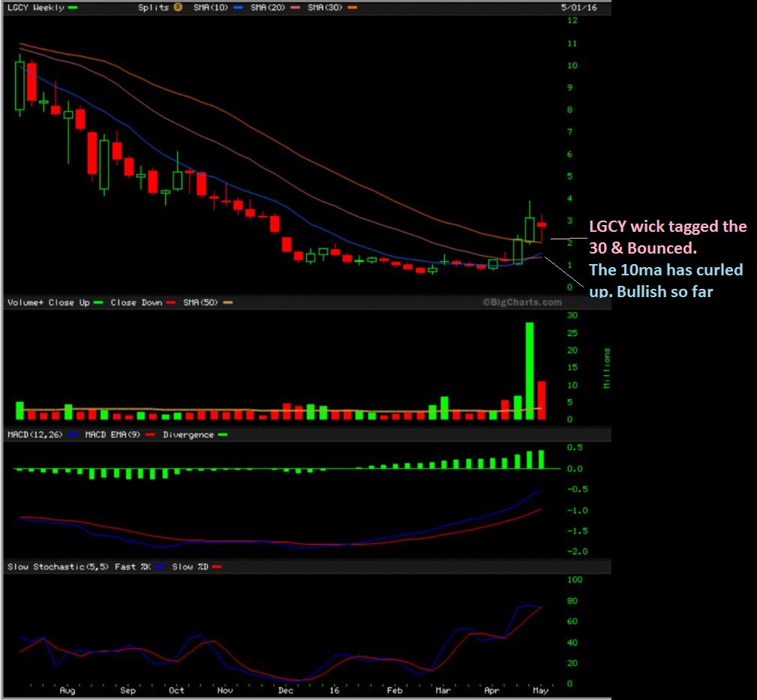Click the orange SMA(30) legend line
The image size is (757, 700).
point(353,8)
